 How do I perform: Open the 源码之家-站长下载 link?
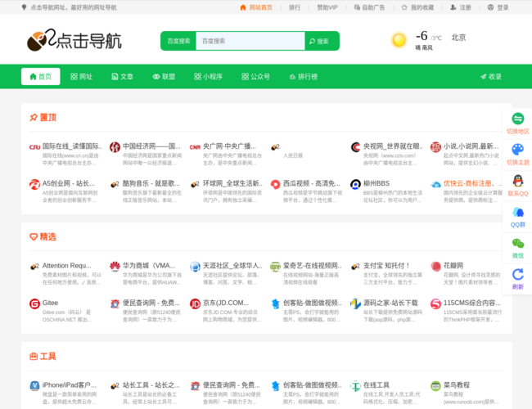tap(390, 303)
